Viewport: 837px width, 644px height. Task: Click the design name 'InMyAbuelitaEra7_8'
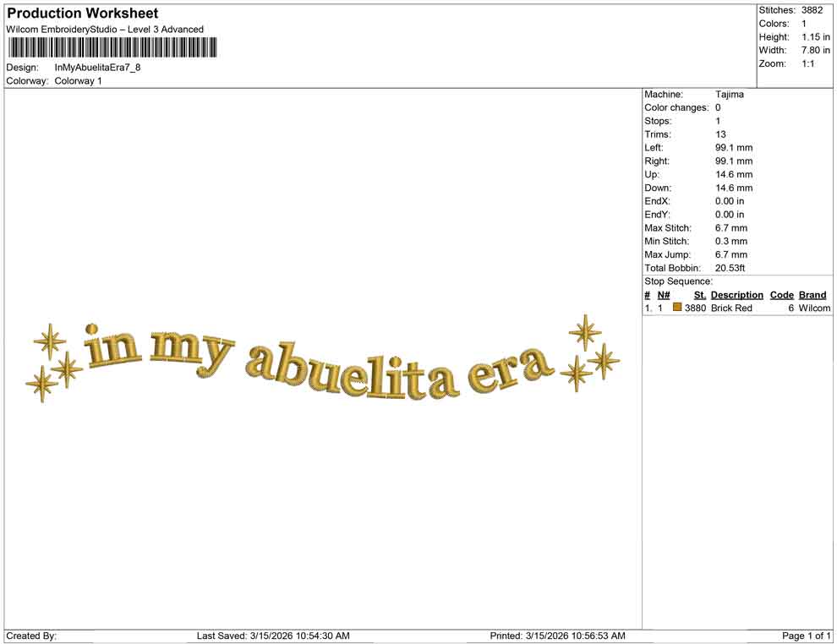(98, 68)
